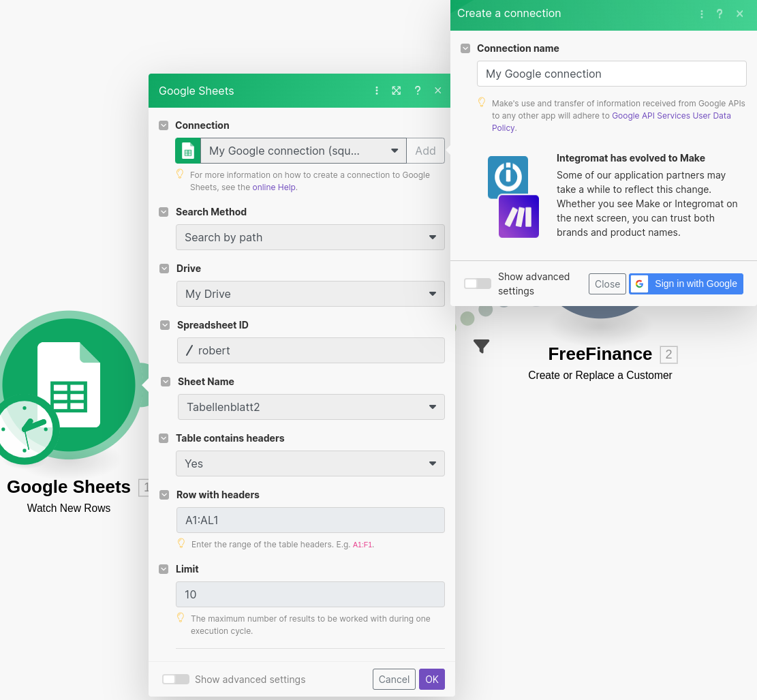Viewport: 757px width, 700px height.
Task: Open Create a connection three-dot menu
Action: [x=702, y=14]
